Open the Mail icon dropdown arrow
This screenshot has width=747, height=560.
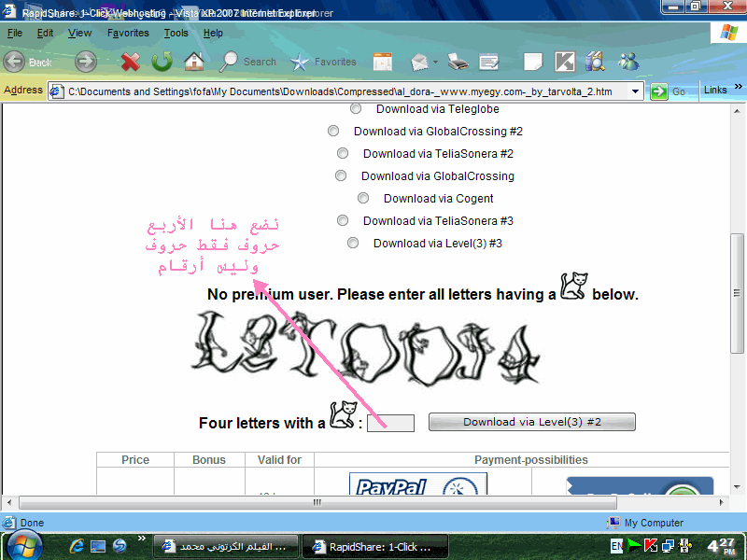tap(435, 62)
